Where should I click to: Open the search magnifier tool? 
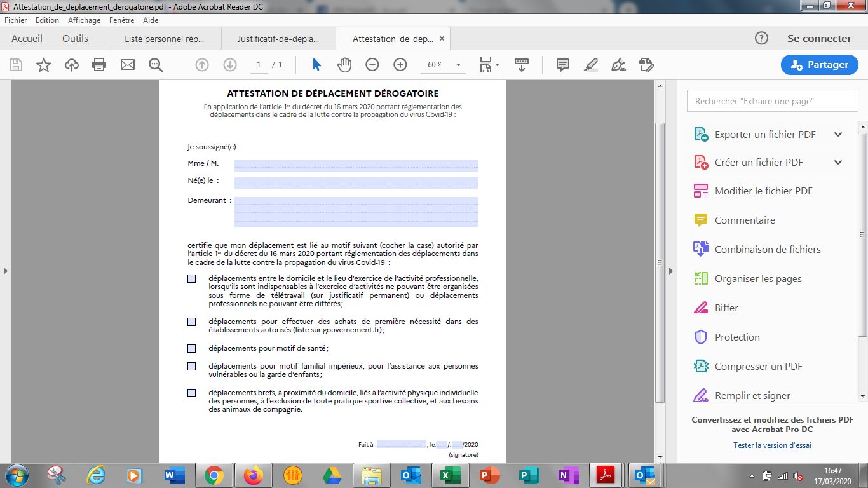coord(156,65)
